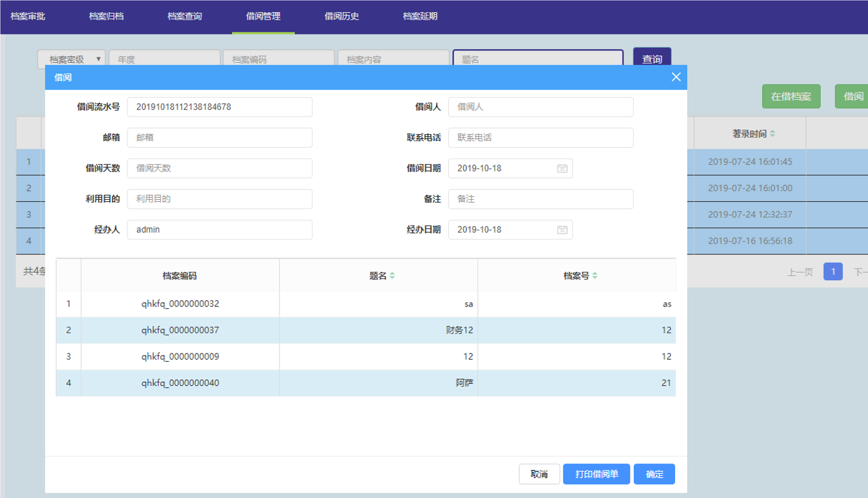Focus the 档案内容 search field
The height and width of the screenshot is (498, 868).
(x=394, y=59)
